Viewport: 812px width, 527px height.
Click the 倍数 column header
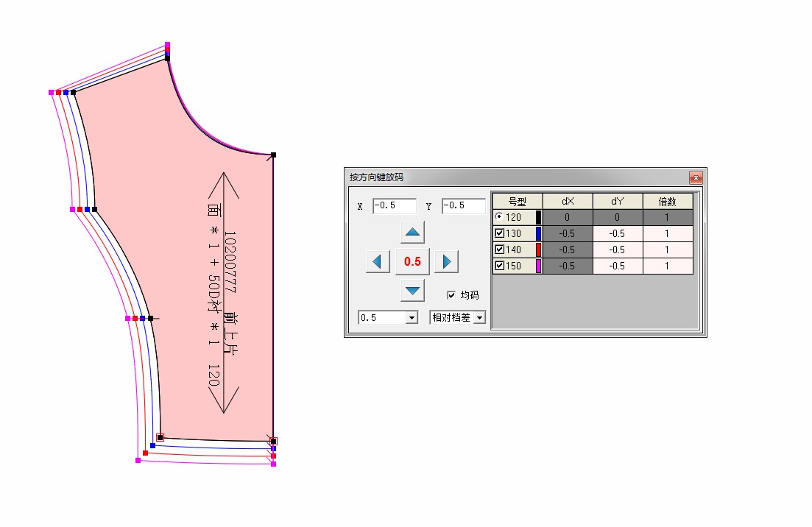click(668, 201)
